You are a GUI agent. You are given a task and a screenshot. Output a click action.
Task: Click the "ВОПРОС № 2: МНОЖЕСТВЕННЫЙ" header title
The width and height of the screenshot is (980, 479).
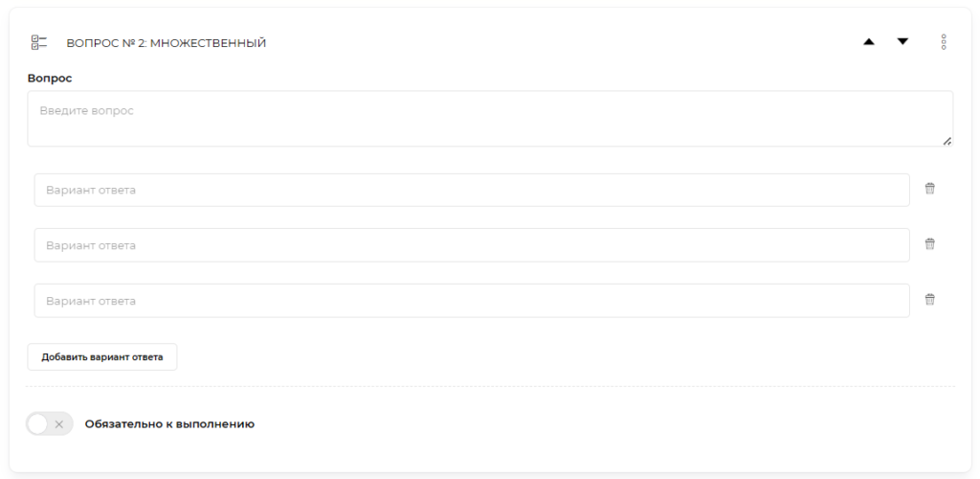[166, 43]
